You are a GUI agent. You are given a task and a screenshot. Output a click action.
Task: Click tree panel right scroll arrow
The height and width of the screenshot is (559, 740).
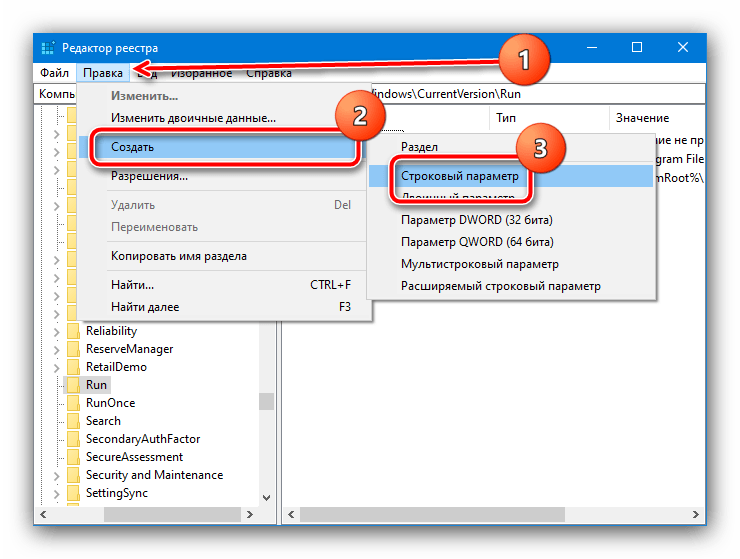click(x=250, y=515)
